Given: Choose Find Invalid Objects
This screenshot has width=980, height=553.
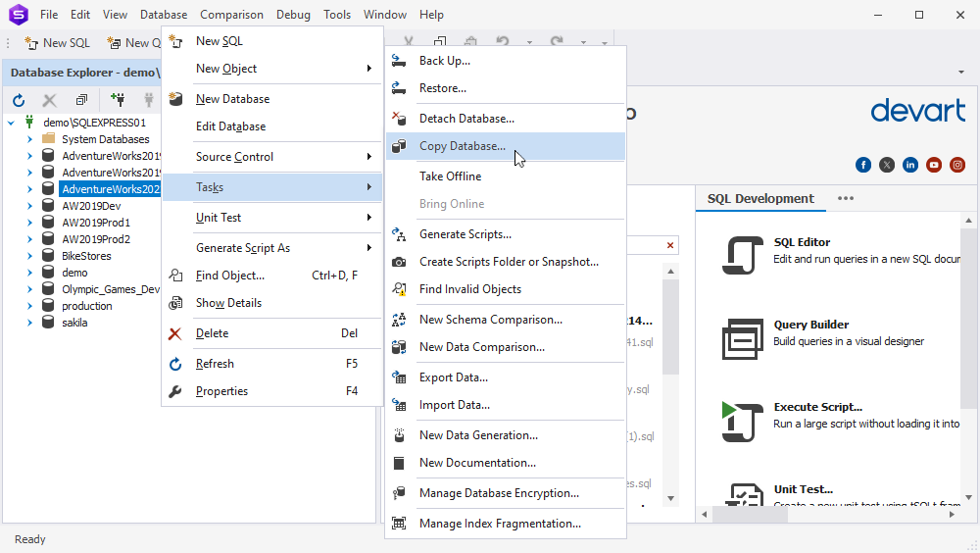Looking at the screenshot, I should click(x=506, y=289).
